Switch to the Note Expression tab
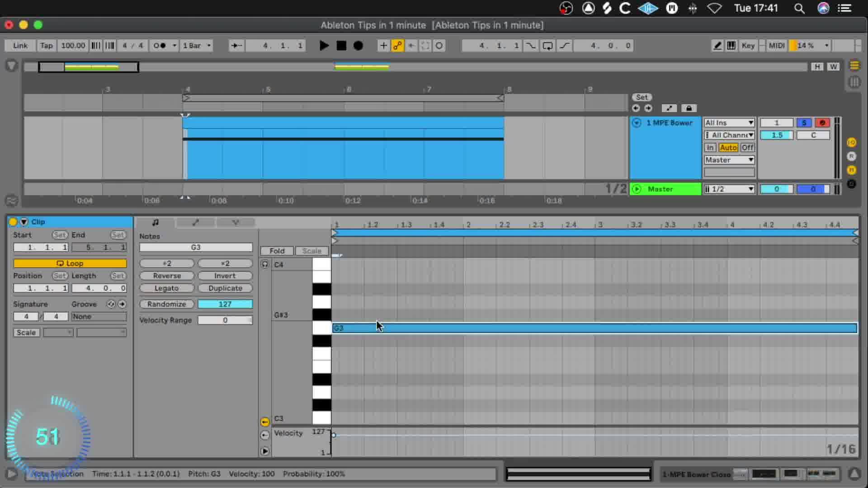Image resolution: width=868 pixels, height=488 pixels. click(236, 222)
